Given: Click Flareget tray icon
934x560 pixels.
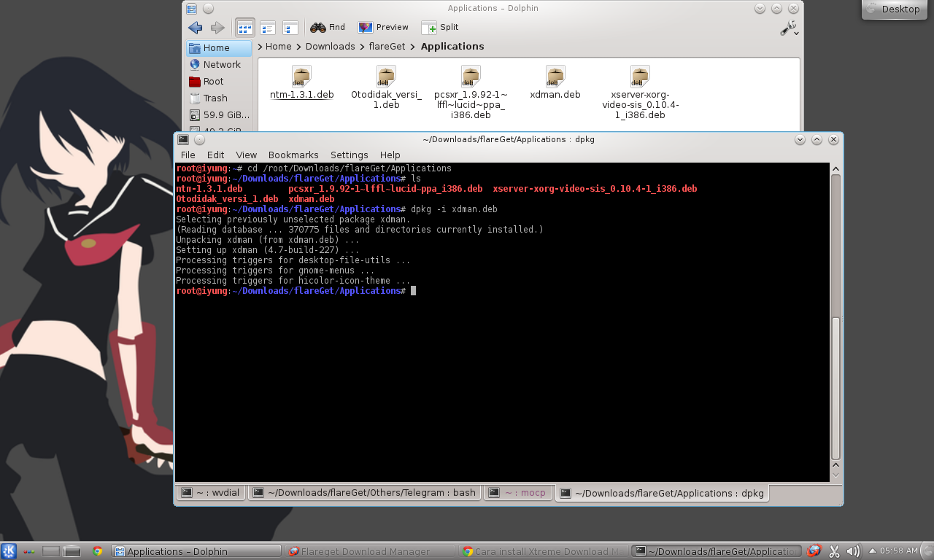Looking at the screenshot, I should 815,551.
